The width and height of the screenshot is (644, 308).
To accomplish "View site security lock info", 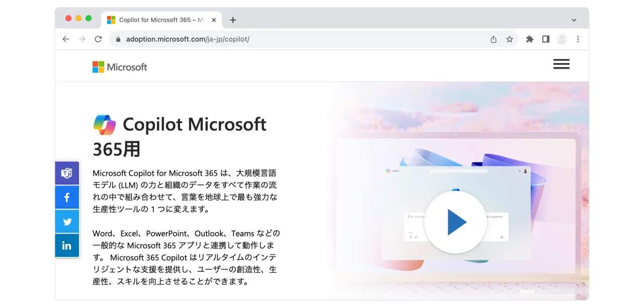I will click(x=119, y=39).
